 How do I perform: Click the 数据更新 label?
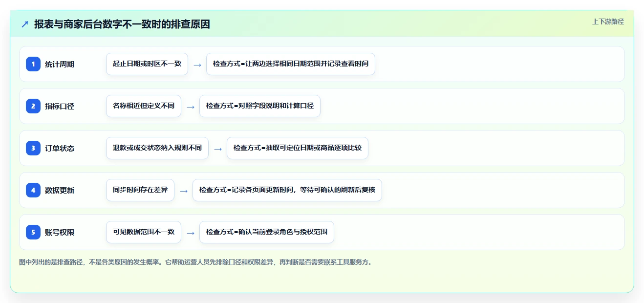[60, 190]
